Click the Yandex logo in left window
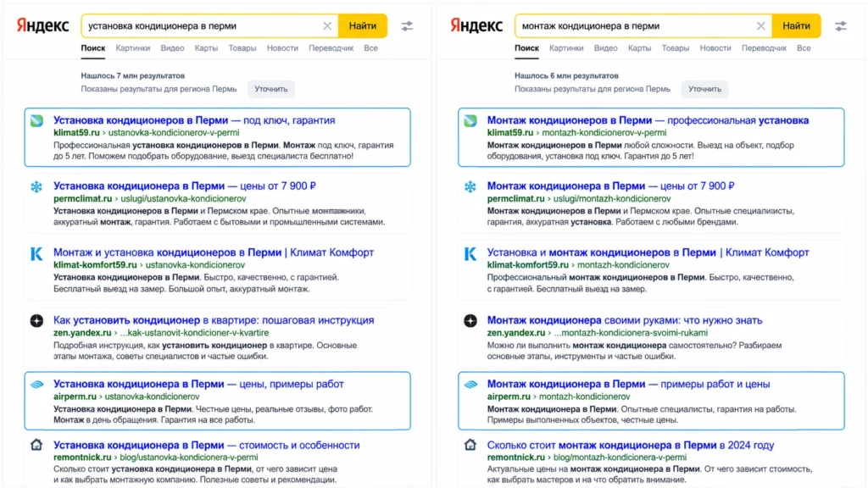Image resolution: width=868 pixels, height=488 pixels. click(42, 25)
